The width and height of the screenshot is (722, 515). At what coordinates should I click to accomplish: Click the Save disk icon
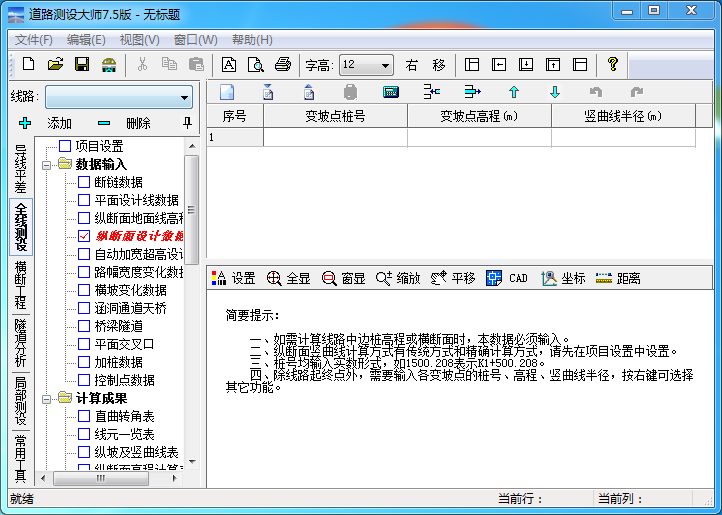pyautogui.click(x=82, y=65)
